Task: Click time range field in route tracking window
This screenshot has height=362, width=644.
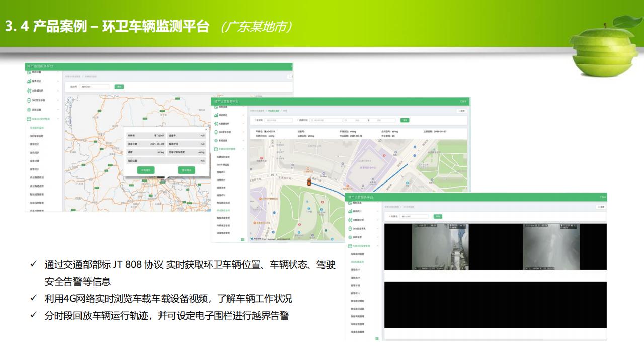Action: [x=369, y=120]
